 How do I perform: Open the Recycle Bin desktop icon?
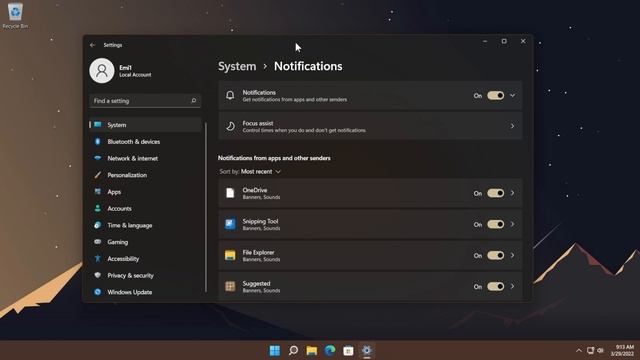coord(15,16)
